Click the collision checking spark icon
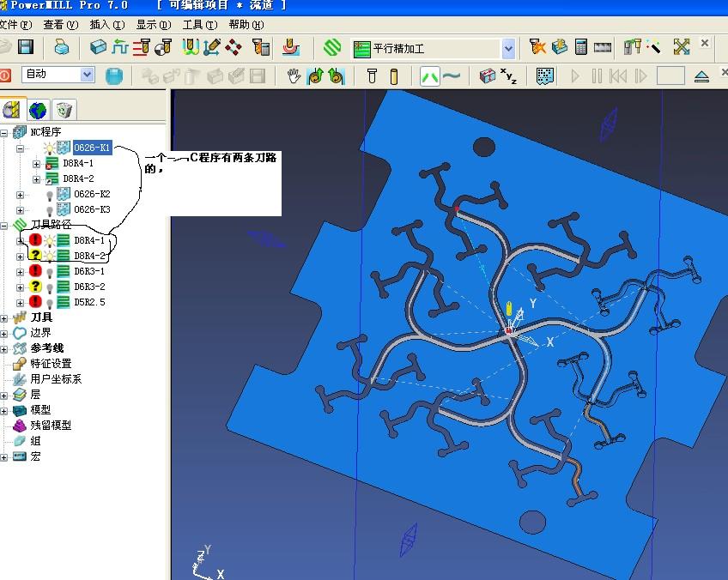The height and width of the screenshot is (580, 728). [x=538, y=46]
